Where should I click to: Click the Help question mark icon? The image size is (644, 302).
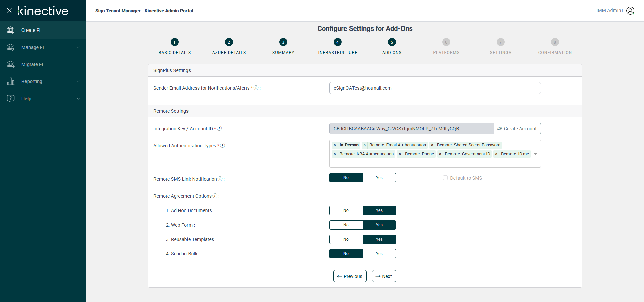tap(11, 99)
